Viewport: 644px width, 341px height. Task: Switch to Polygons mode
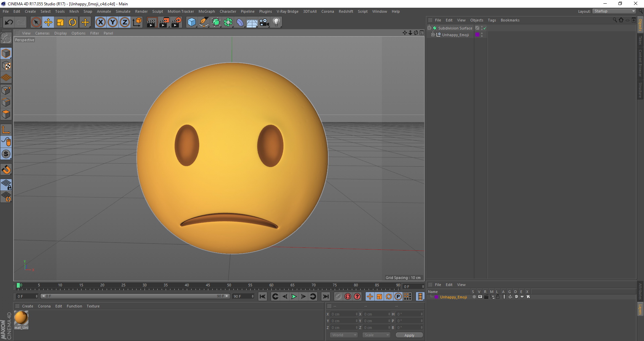coord(6,114)
